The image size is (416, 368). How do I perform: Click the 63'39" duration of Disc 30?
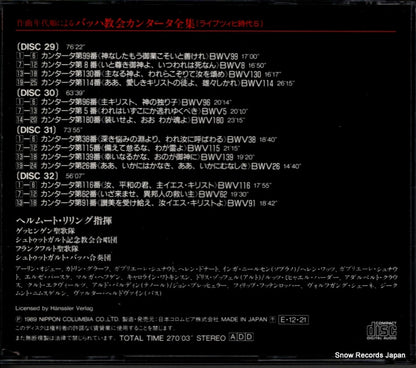coord(75,94)
